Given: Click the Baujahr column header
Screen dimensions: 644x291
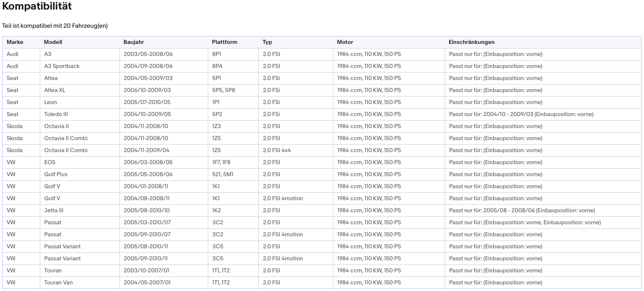Looking at the screenshot, I should tap(134, 42).
